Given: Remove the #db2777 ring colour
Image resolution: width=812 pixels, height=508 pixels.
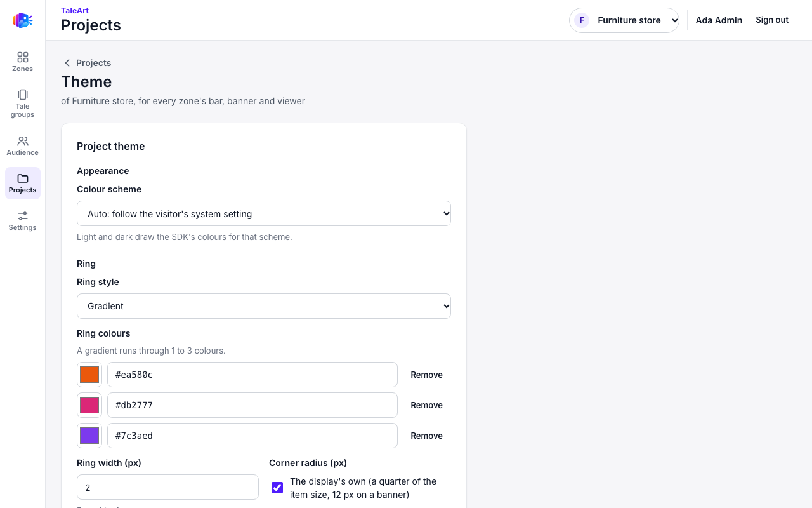Looking at the screenshot, I should pyautogui.click(x=426, y=405).
